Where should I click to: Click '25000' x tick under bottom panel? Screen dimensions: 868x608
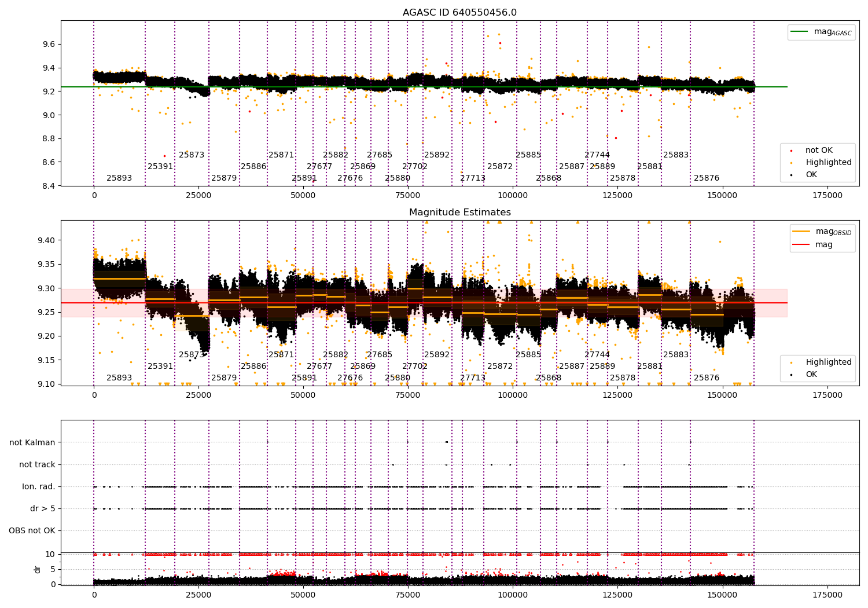pyautogui.click(x=198, y=594)
